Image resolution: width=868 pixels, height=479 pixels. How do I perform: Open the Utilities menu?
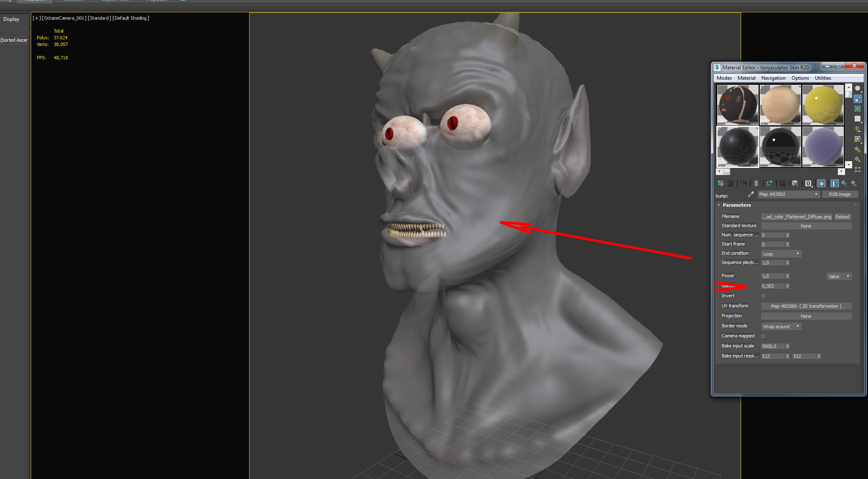822,78
